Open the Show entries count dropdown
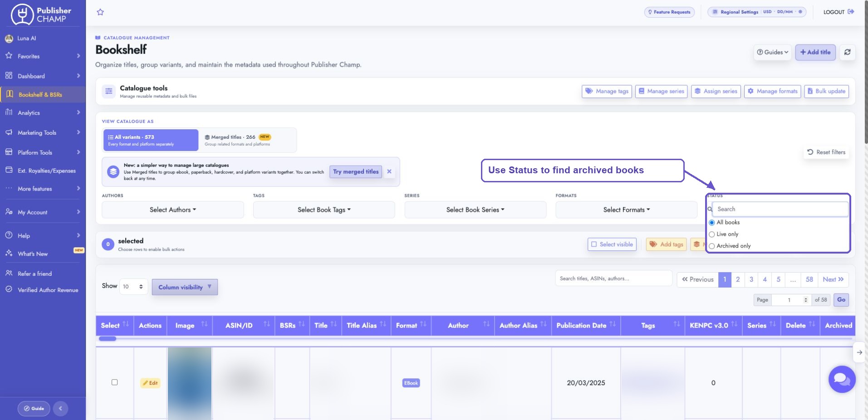Screen dimensions: 868x420 coord(133,287)
